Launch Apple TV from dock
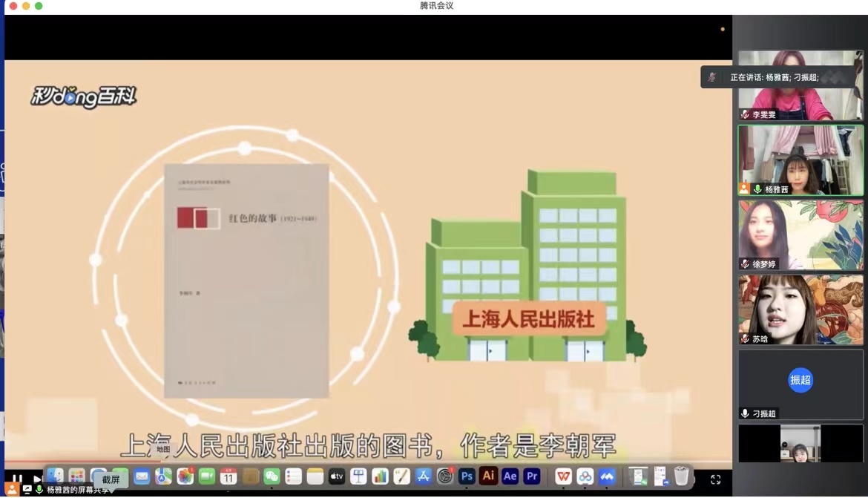This screenshot has height=498, width=868. coord(337,476)
